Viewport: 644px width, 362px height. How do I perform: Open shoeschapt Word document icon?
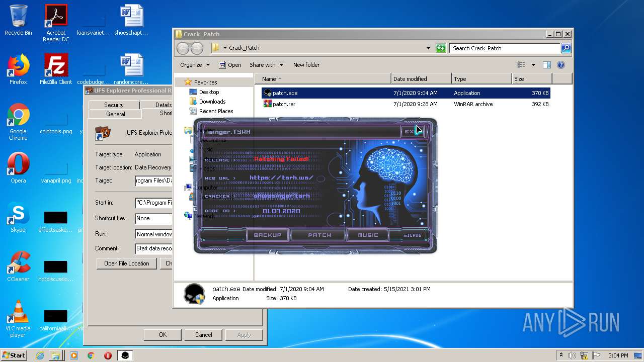tap(131, 20)
